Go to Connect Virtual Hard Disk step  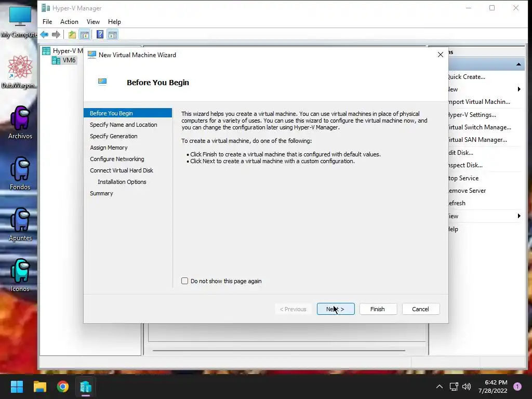pos(122,170)
